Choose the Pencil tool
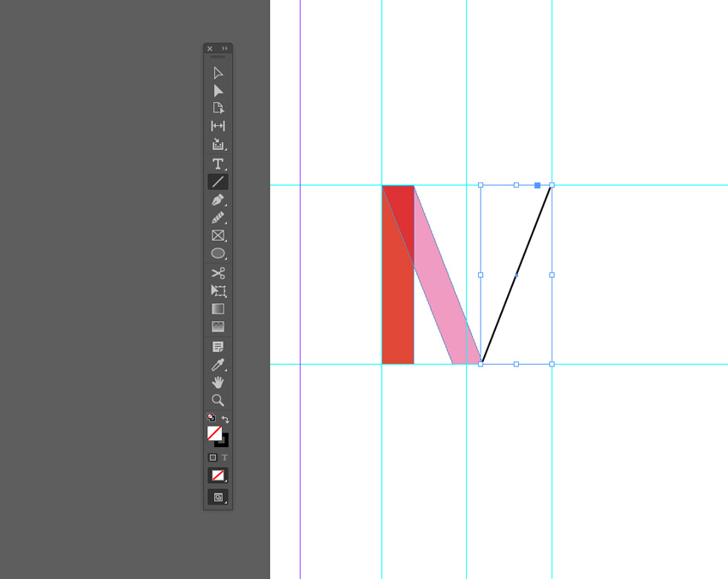Viewport: 728px width, 579px height. point(218,218)
